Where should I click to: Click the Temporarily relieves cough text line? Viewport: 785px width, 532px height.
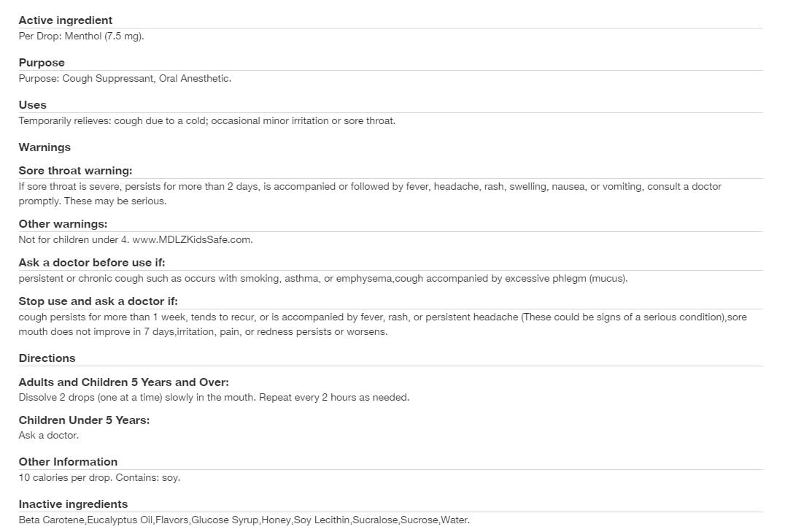206,120
